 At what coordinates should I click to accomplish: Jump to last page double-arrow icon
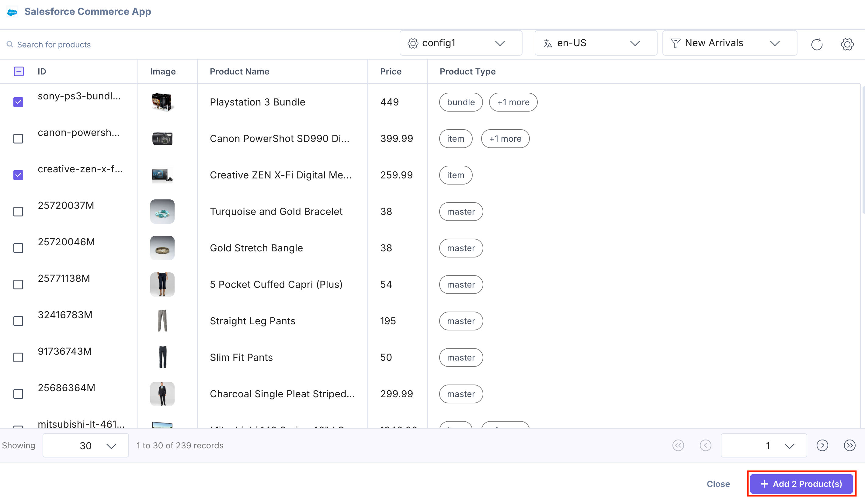pyautogui.click(x=849, y=445)
